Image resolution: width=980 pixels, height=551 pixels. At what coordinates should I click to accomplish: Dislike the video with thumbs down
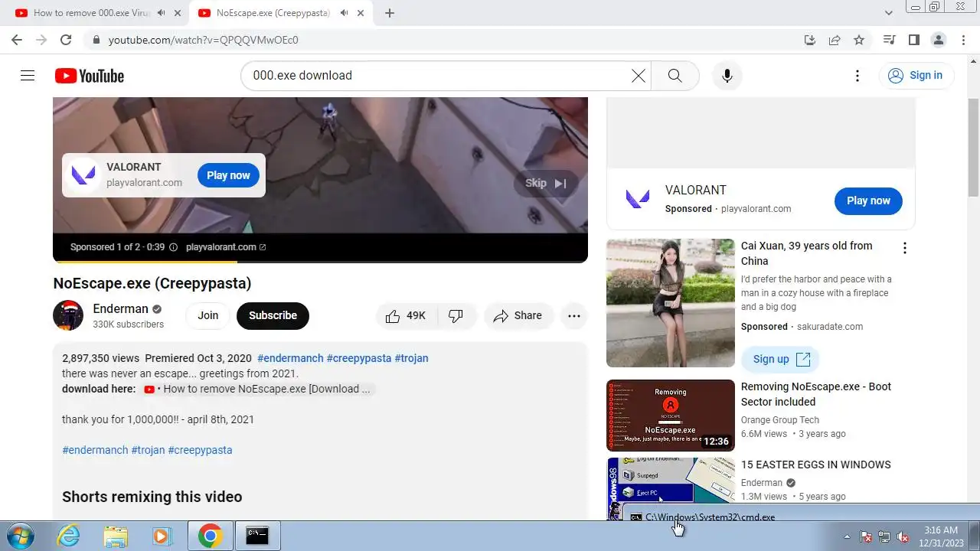[456, 315]
